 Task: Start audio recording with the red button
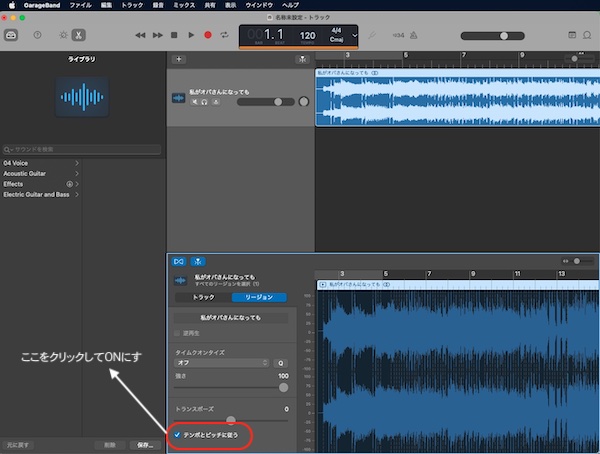coord(208,35)
